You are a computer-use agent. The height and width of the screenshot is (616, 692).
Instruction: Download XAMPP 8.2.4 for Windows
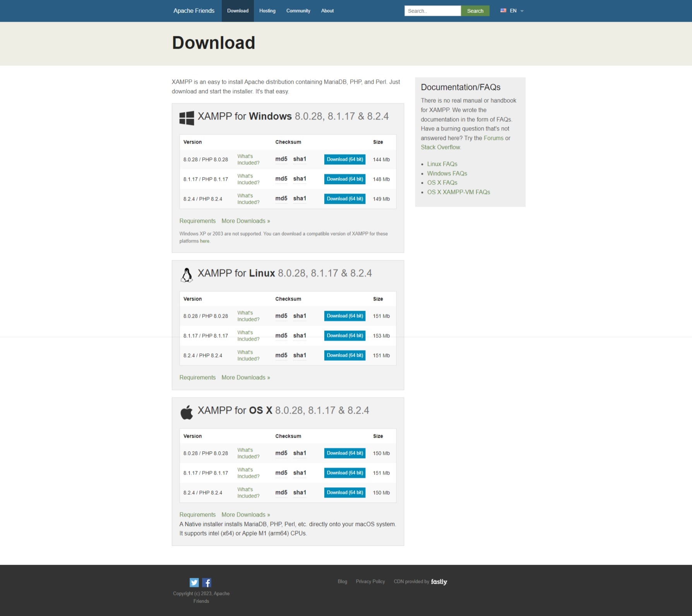pyautogui.click(x=344, y=198)
